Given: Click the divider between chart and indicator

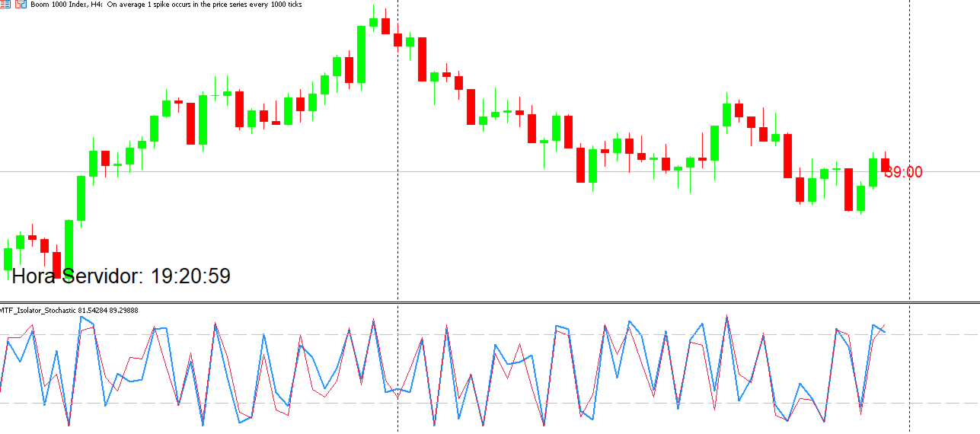Looking at the screenshot, I should pyautogui.click(x=490, y=302).
